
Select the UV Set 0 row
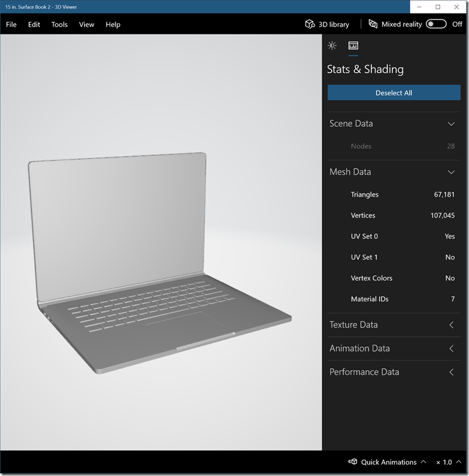point(394,237)
